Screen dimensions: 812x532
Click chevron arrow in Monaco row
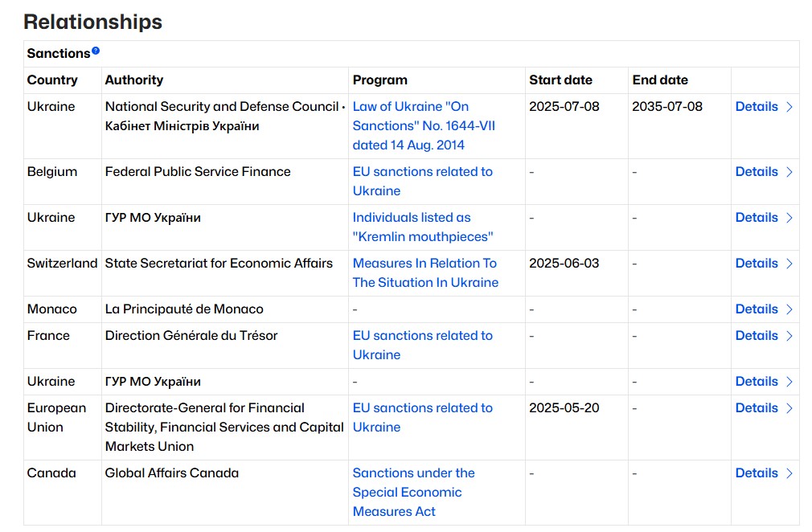tap(789, 309)
